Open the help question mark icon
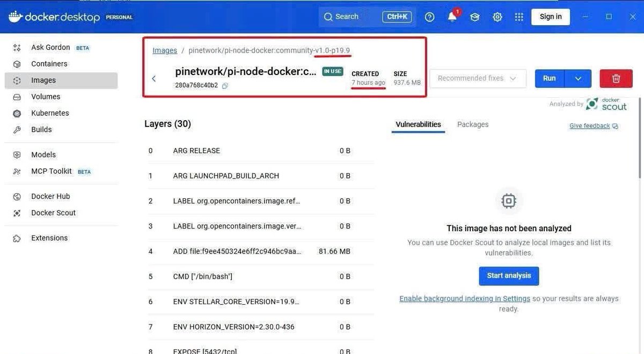Screen dimensions: 644x354 coord(429,17)
